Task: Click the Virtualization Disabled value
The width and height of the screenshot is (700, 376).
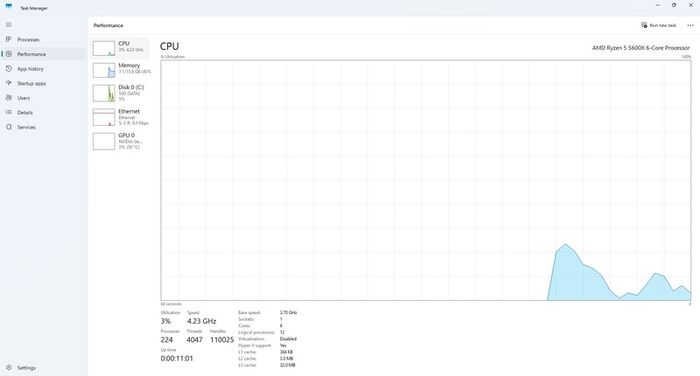Action: coord(288,339)
